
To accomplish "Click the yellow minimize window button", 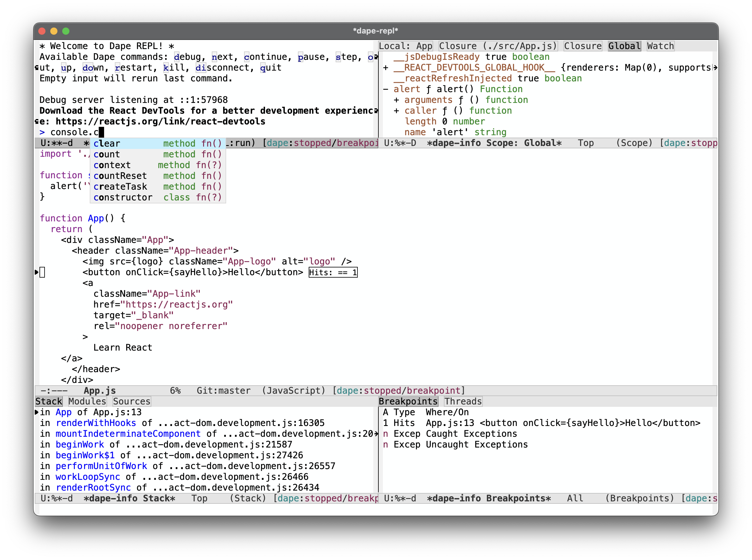I will pos(54,31).
